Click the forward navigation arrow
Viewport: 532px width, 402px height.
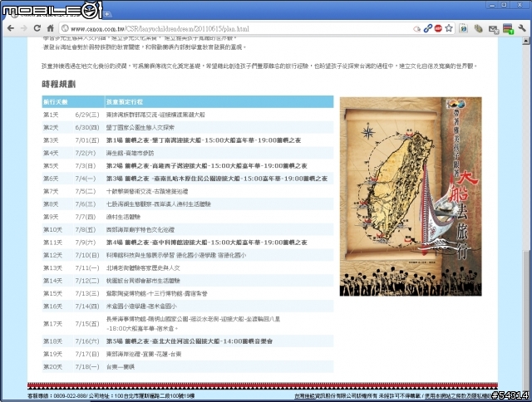pyautogui.click(x=24, y=28)
